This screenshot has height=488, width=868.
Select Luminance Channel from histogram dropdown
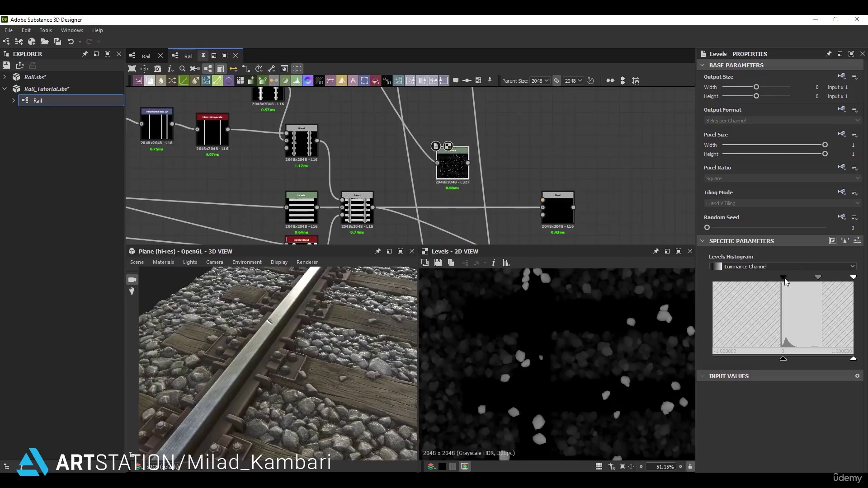pyautogui.click(x=784, y=266)
